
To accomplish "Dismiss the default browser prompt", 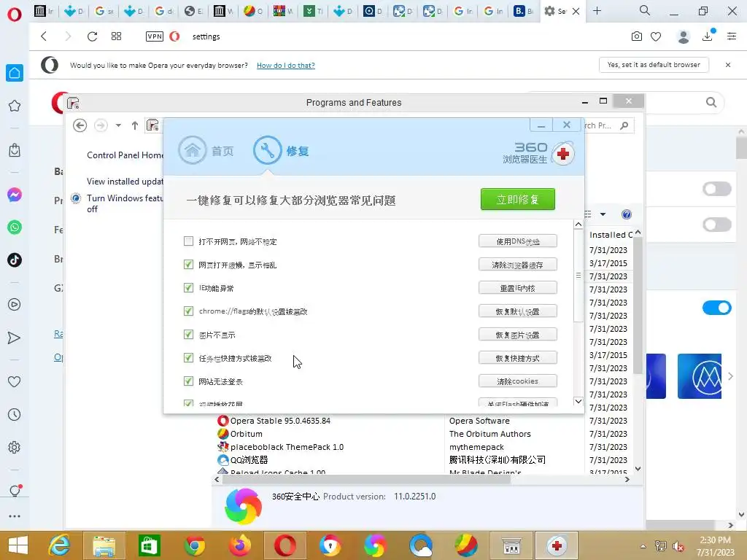I will pyautogui.click(x=728, y=65).
